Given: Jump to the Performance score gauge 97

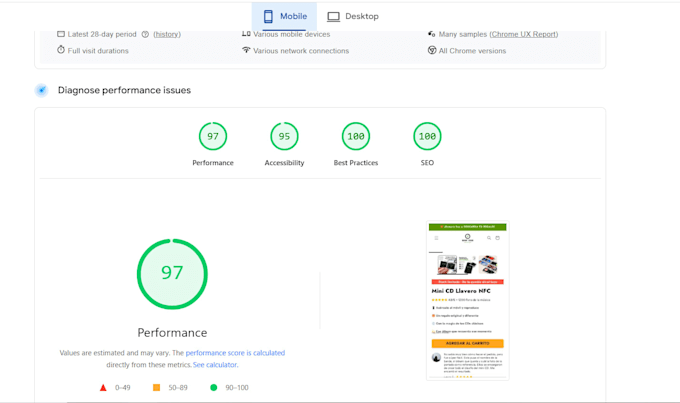Looking at the screenshot, I should [x=213, y=136].
